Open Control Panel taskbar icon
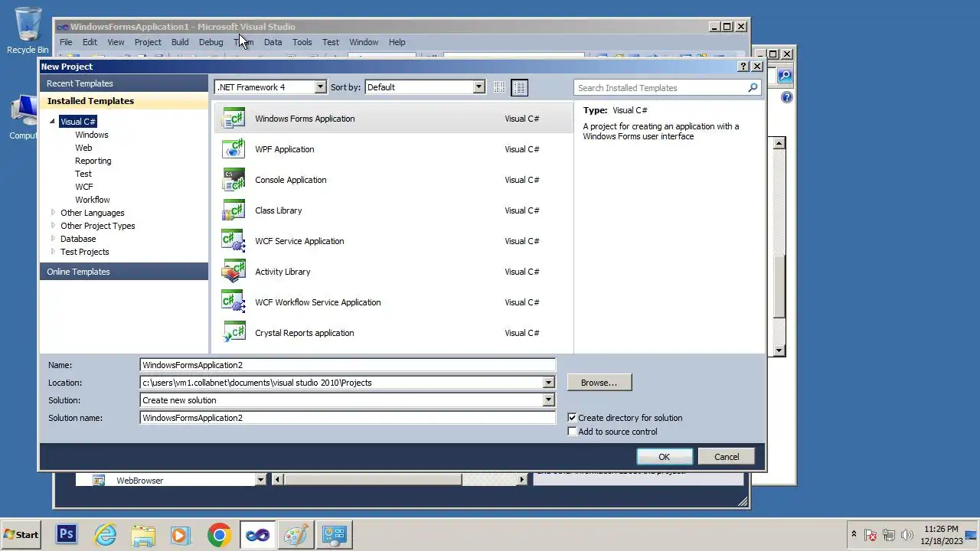 (x=334, y=535)
